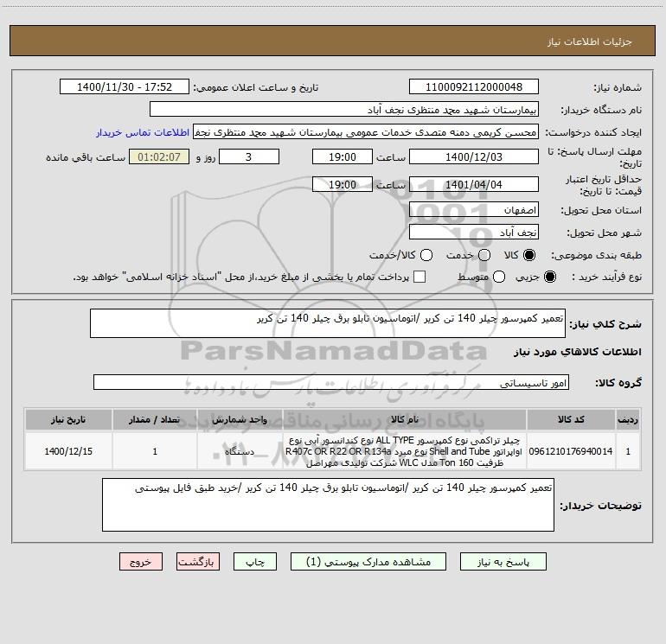This screenshot has height=644, width=666.
Task: Click the requester field محسن کریمی دمنه
Action: click(x=366, y=131)
